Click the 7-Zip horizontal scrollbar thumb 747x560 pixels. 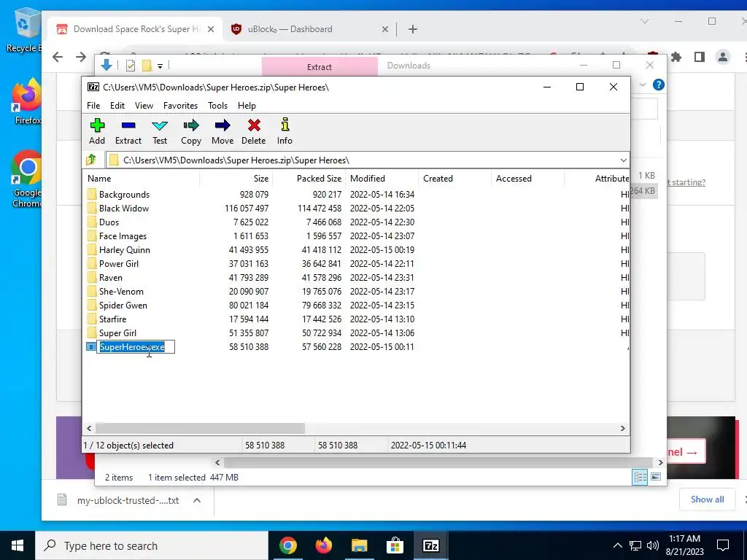200,428
